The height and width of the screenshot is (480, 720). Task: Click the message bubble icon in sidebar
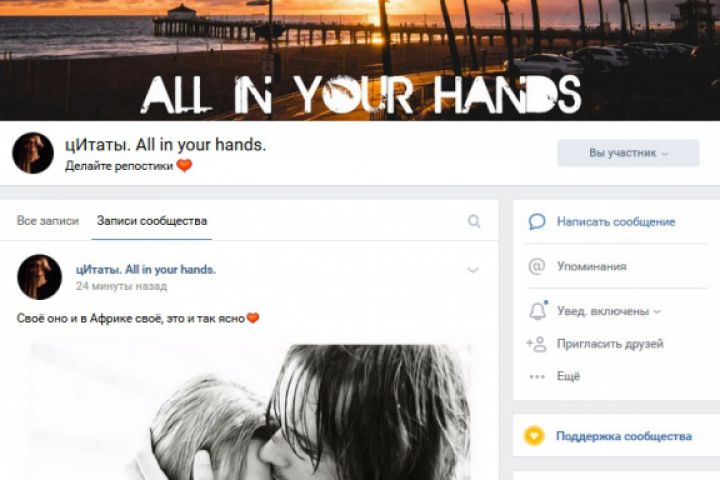click(537, 221)
